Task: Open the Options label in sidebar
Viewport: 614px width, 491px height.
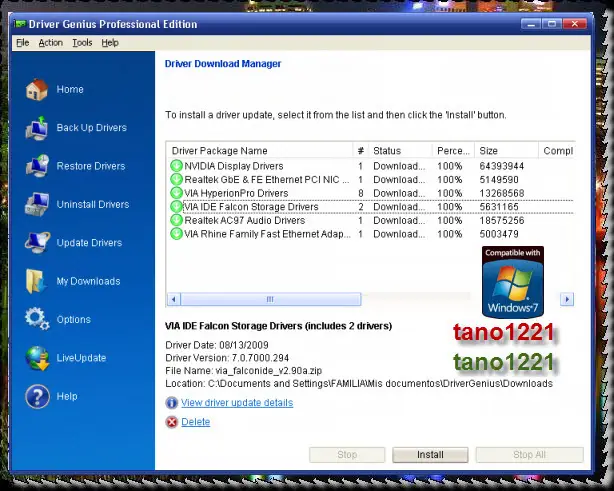Action: click(74, 320)
